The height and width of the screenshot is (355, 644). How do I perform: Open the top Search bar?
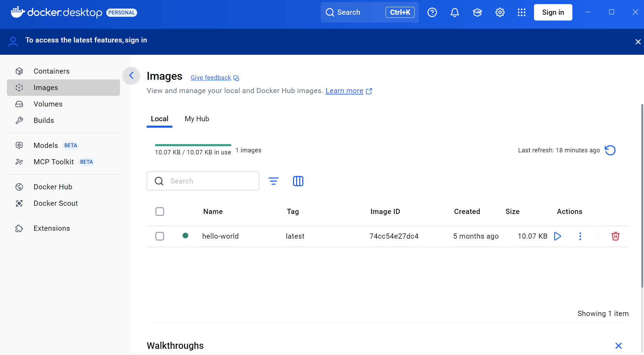pos(369,12)
